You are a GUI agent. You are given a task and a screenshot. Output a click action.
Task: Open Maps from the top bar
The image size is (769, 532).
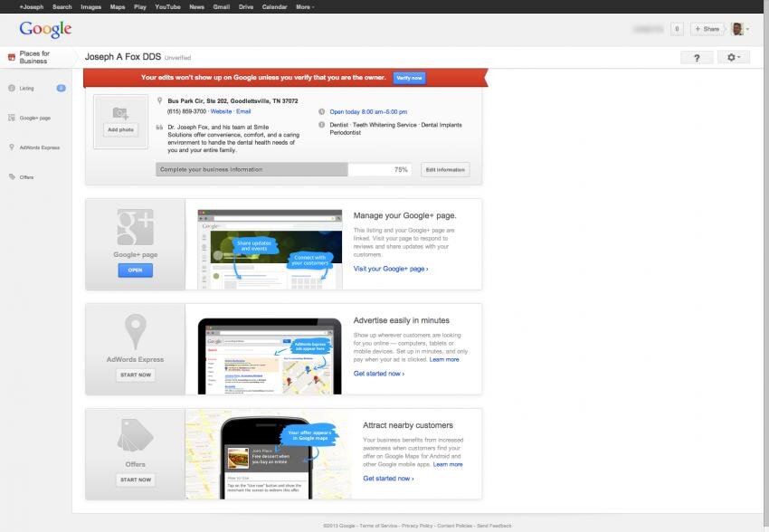[x=118, y=7]
